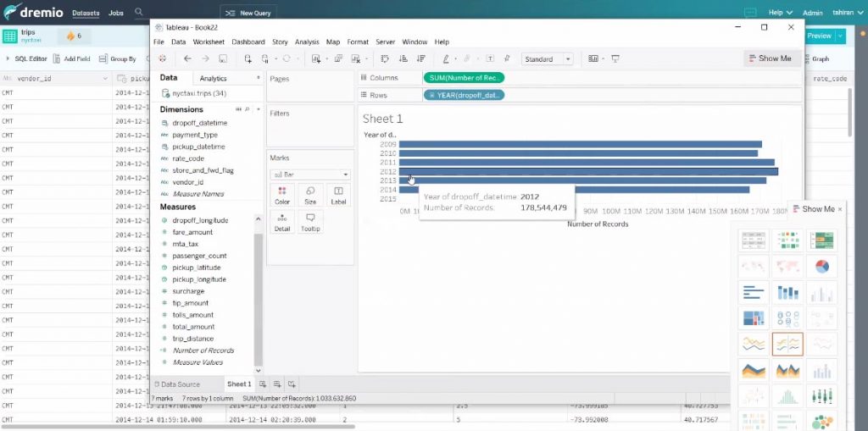Screen dimensions: 868x431
Task: Open the Color card in Marks
Action: click(282, 196)
